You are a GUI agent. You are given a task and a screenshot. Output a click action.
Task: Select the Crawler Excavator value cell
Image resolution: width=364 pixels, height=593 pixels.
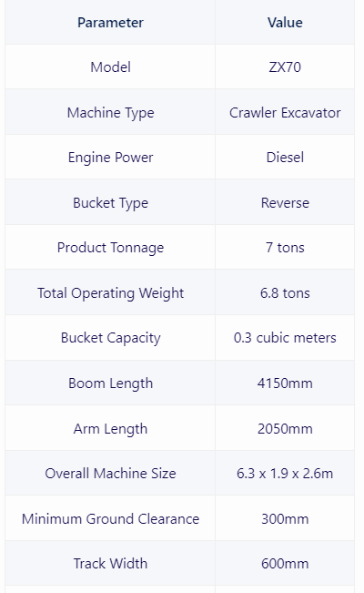pyautogui.click(x=285, y=113)
